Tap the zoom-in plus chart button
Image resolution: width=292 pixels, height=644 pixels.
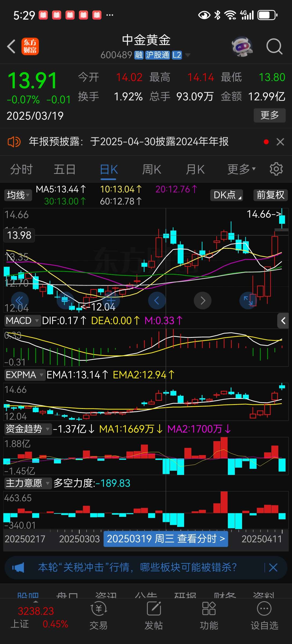[111, 300]
